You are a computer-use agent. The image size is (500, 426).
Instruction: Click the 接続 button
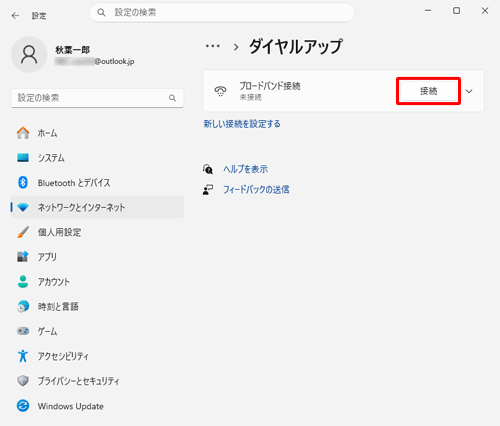[428, 91]
